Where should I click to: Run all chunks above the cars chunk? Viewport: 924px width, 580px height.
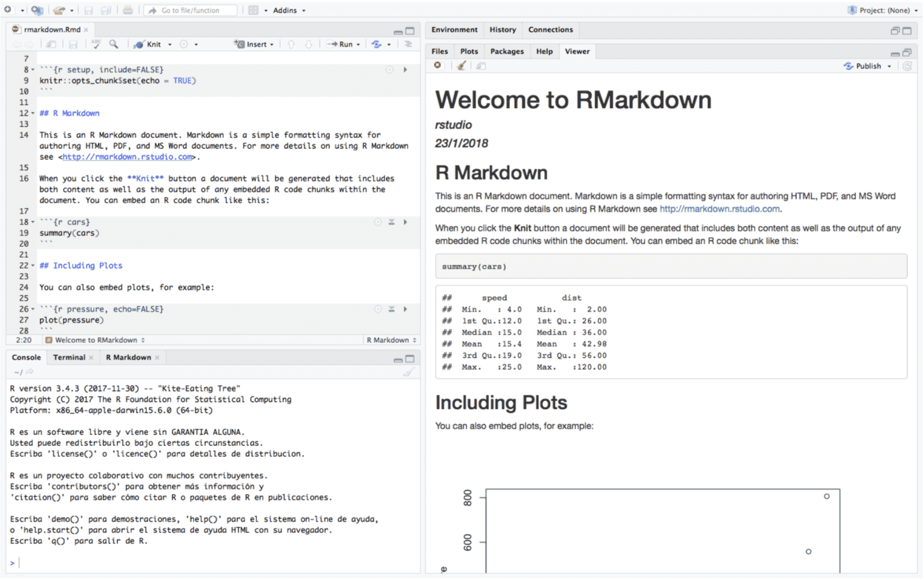point(392,222)
